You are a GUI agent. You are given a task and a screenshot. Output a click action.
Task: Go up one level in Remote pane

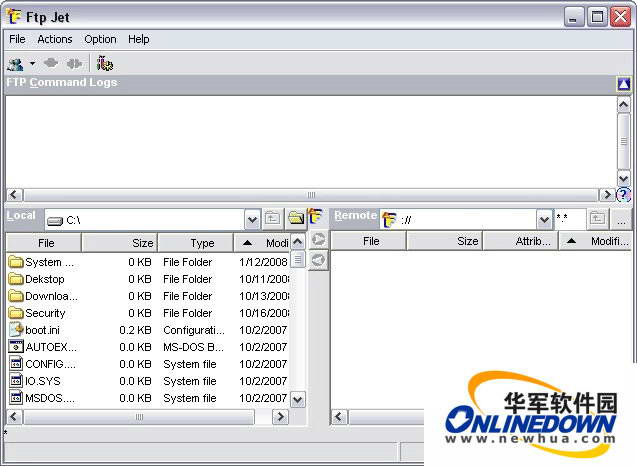(x=597, y=219)
